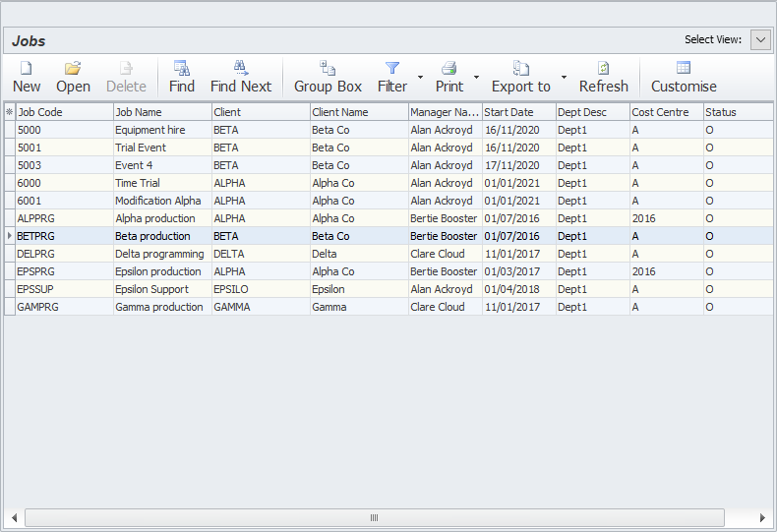Select the EPSPRG job code
Viewport: 777px width, 532px height.
64,271
